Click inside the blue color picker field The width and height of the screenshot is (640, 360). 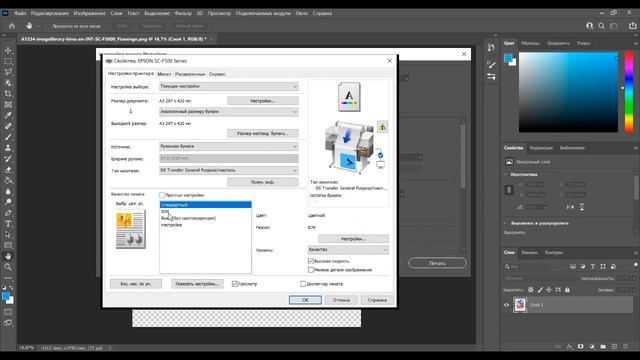568,91
